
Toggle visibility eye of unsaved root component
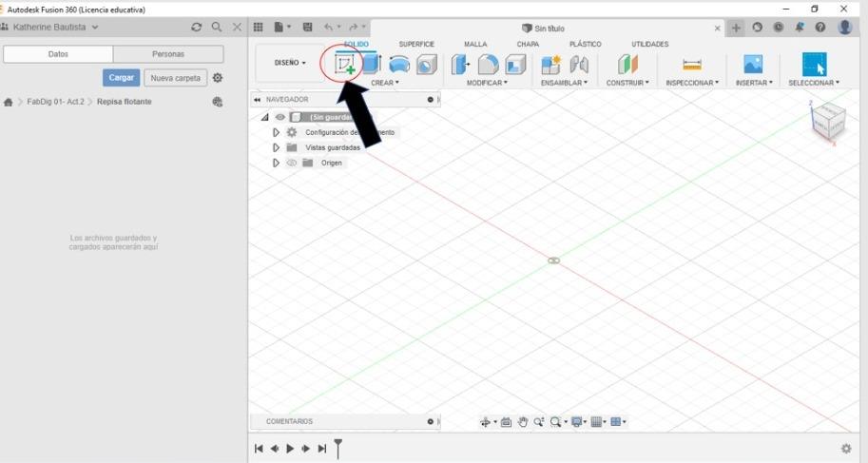point(280,117)
